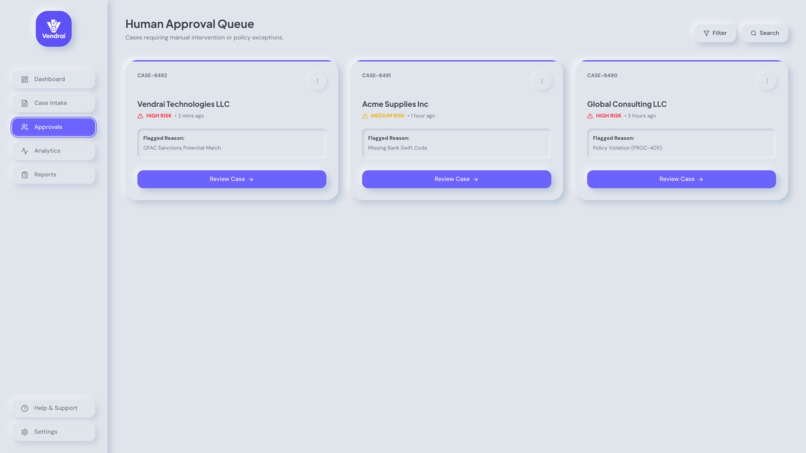Click the '2 mins ago' timestamp
The width and height of the screenshot is (806, 453).
click(x=191, y=116)
